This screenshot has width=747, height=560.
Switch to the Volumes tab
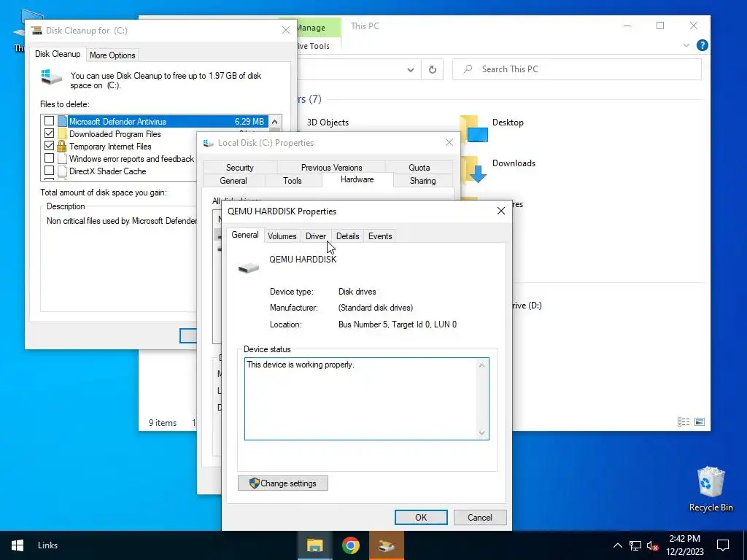click(282, 236)
